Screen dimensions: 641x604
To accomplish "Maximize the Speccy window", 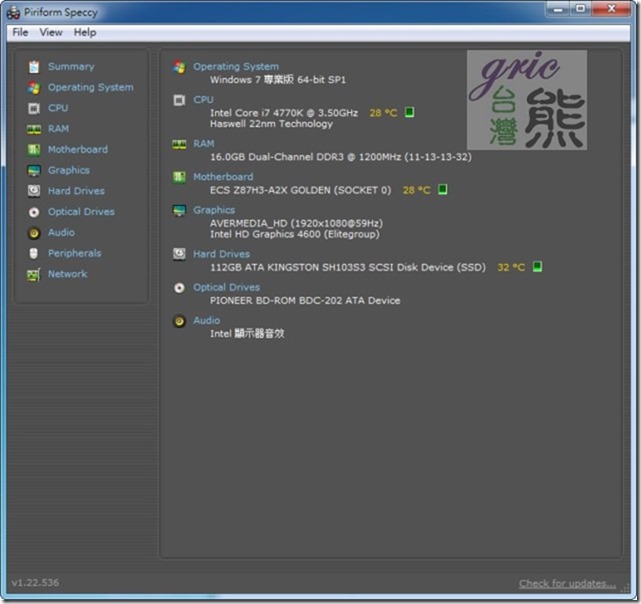I will 580,9.
